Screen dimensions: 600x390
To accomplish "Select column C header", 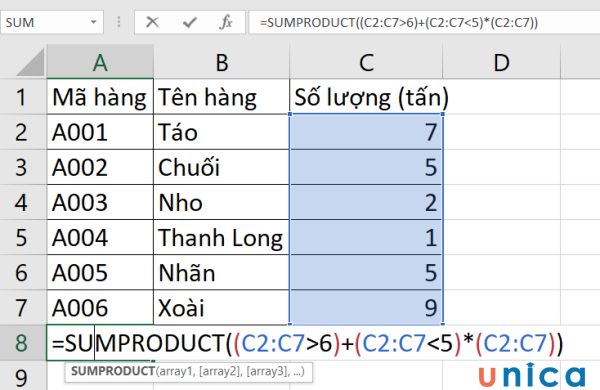I will pyautogui.click(x=366, y=62).
